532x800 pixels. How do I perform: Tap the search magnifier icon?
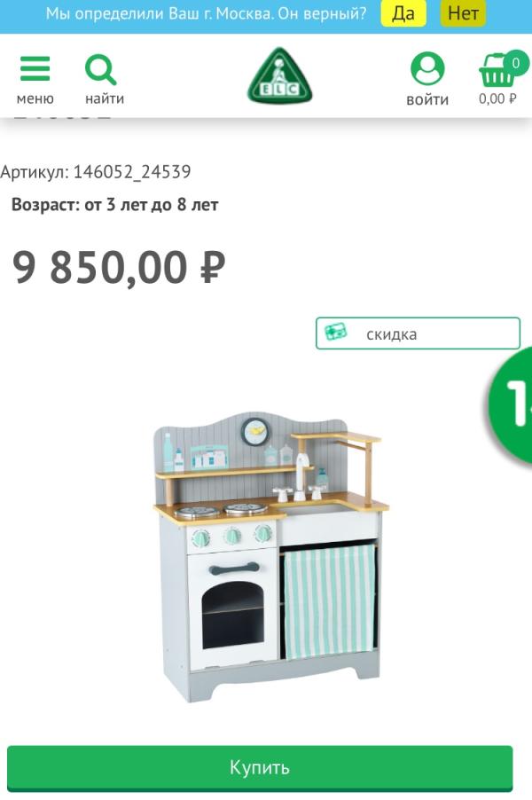pos(101,69)
